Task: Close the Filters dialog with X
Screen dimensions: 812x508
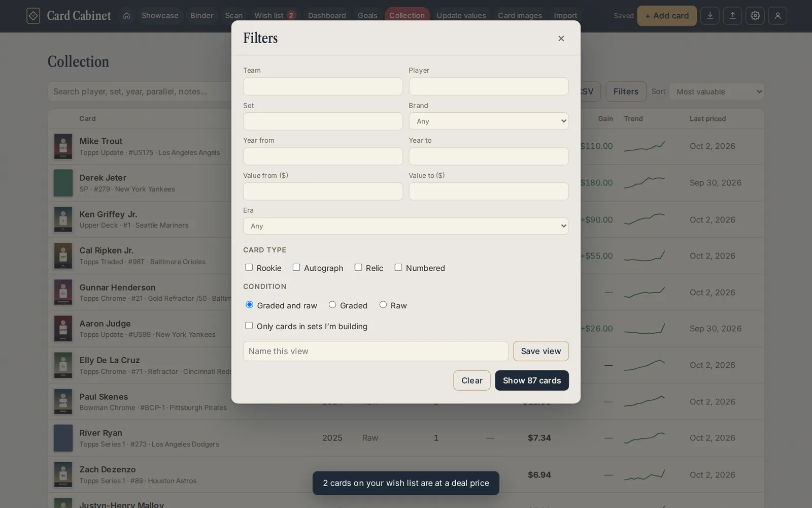Action: click(x=561, y=39)
